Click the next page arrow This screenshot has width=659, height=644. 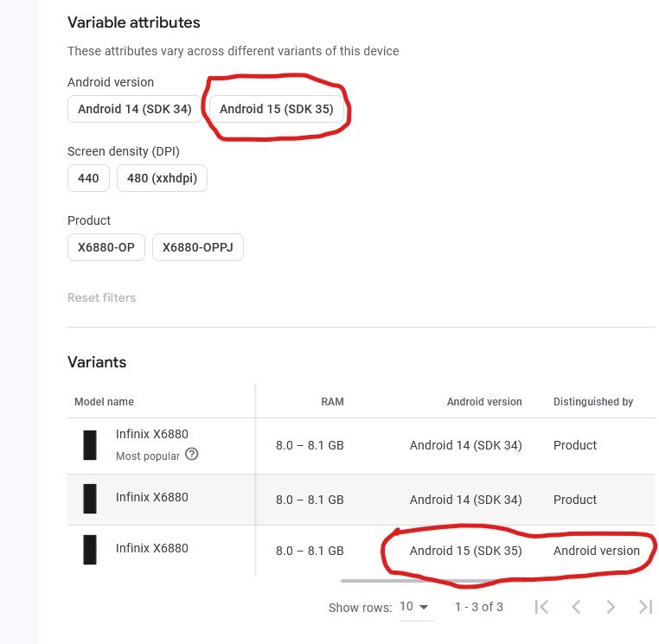point(611,607)
